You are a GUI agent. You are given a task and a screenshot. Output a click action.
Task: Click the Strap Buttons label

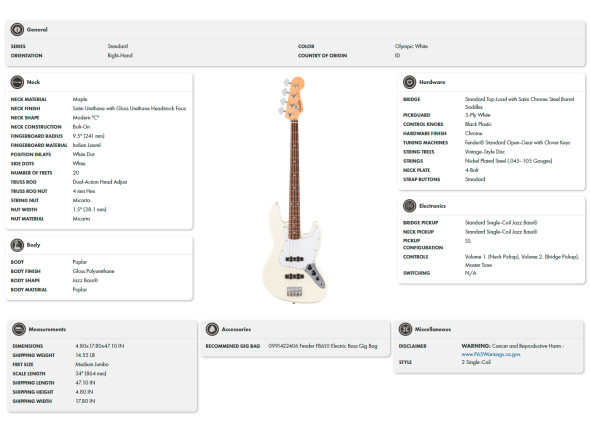click(421, 180)
